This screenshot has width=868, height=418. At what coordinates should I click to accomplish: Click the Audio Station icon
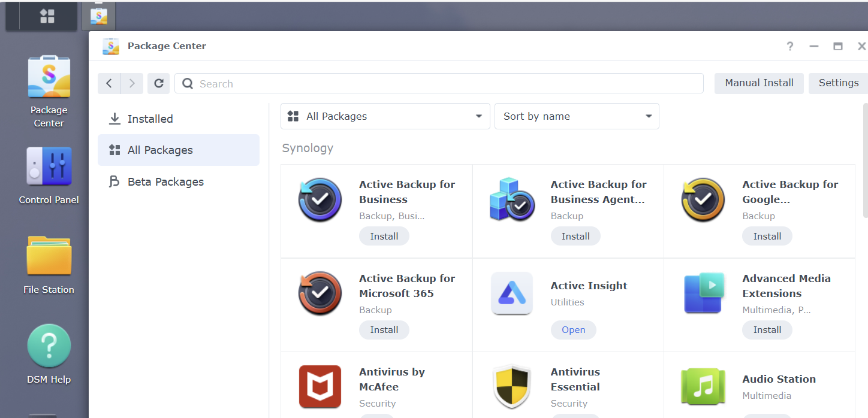tap(703, 387)
